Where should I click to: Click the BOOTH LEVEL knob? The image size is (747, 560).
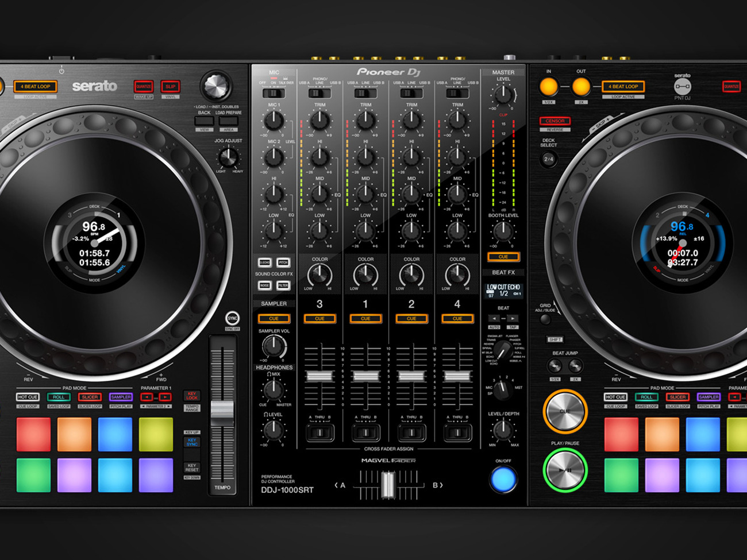tap(503, 231)
